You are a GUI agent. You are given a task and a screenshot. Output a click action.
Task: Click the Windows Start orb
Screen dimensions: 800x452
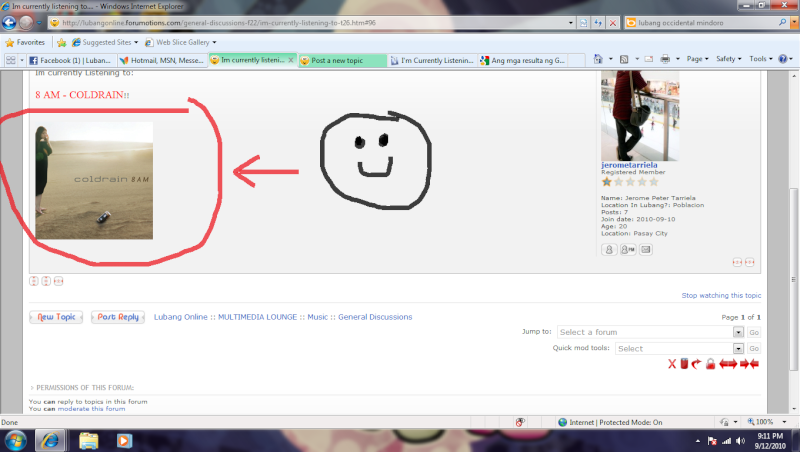15,440
